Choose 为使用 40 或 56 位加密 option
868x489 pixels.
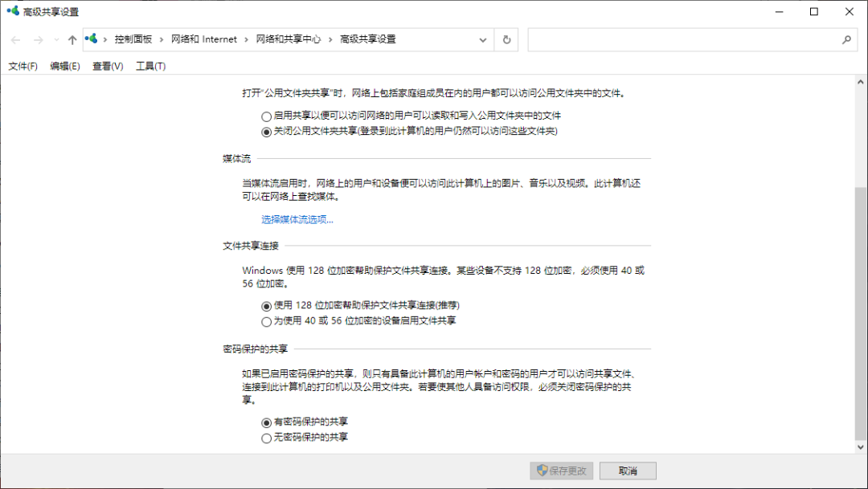(x=267, y=322)
